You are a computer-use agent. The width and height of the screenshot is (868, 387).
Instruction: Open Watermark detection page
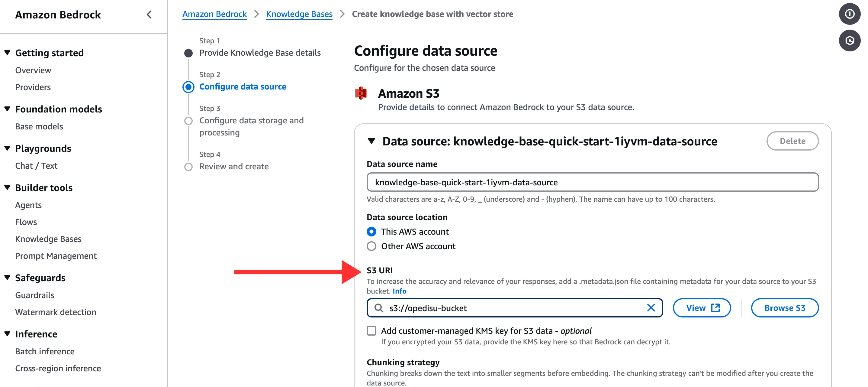point(55,312)
